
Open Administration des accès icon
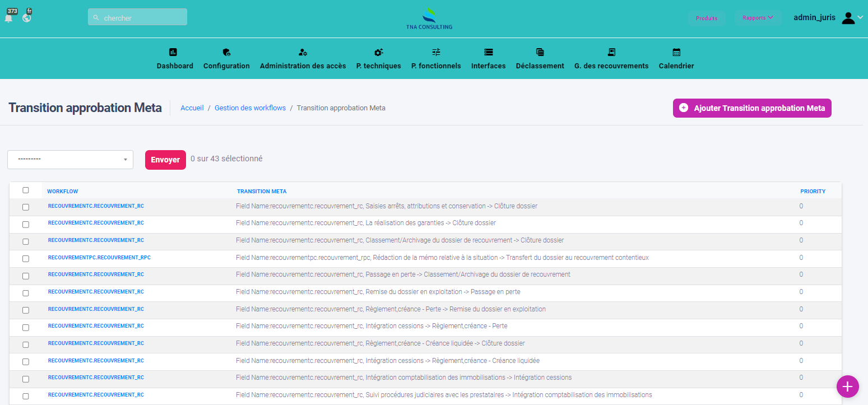[x=303, y=52]
